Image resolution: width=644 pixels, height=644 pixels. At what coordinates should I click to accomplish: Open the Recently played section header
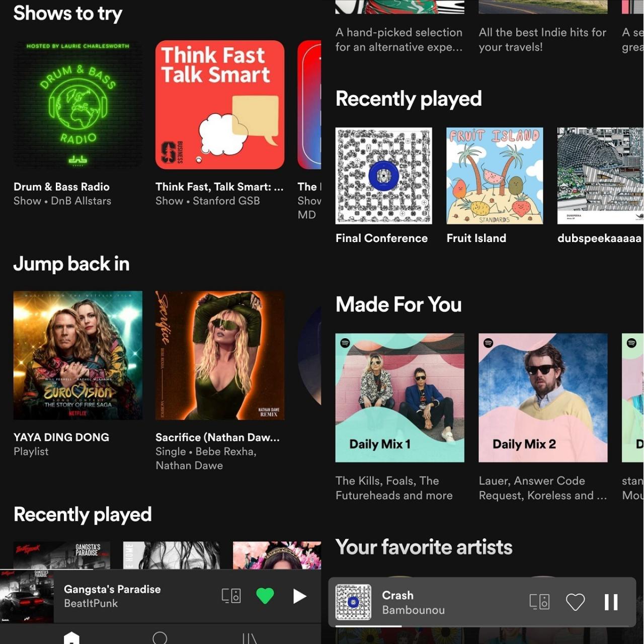408,99
